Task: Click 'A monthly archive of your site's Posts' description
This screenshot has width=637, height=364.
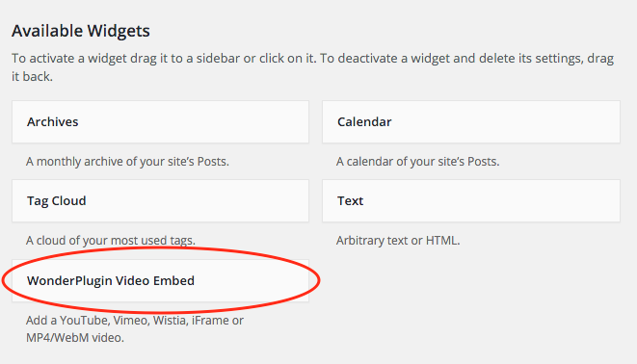Action: coord(127,162)
